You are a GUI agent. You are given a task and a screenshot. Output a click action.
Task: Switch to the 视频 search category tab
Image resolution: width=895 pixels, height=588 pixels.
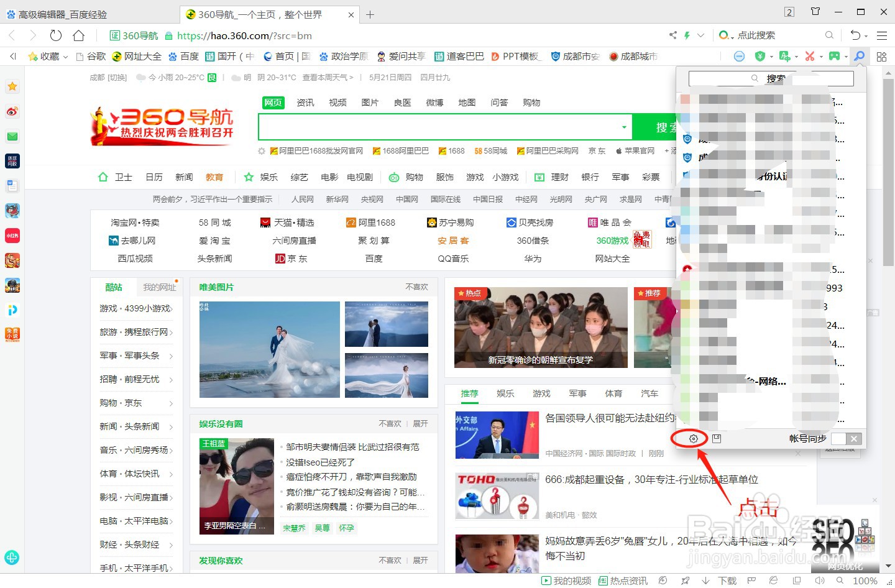coord(337,103)
